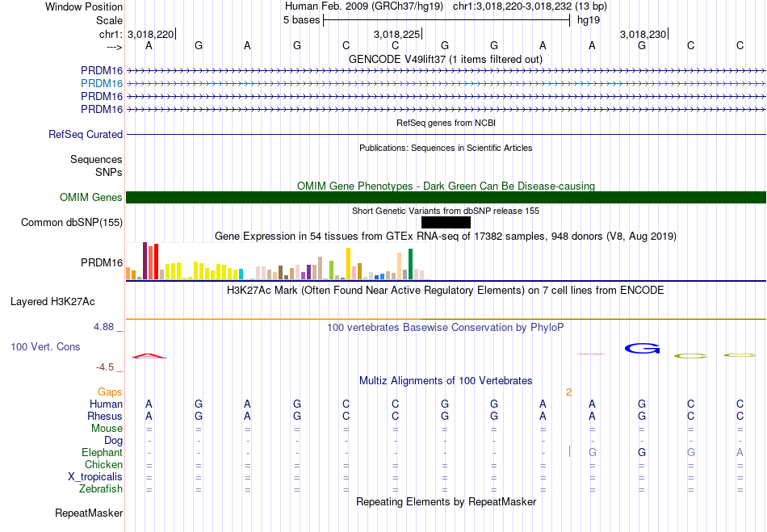Image resolution: width=767 pixels, height=532 pixels.
Task: Click the Sequences track label
Action: tap(96, 159)
